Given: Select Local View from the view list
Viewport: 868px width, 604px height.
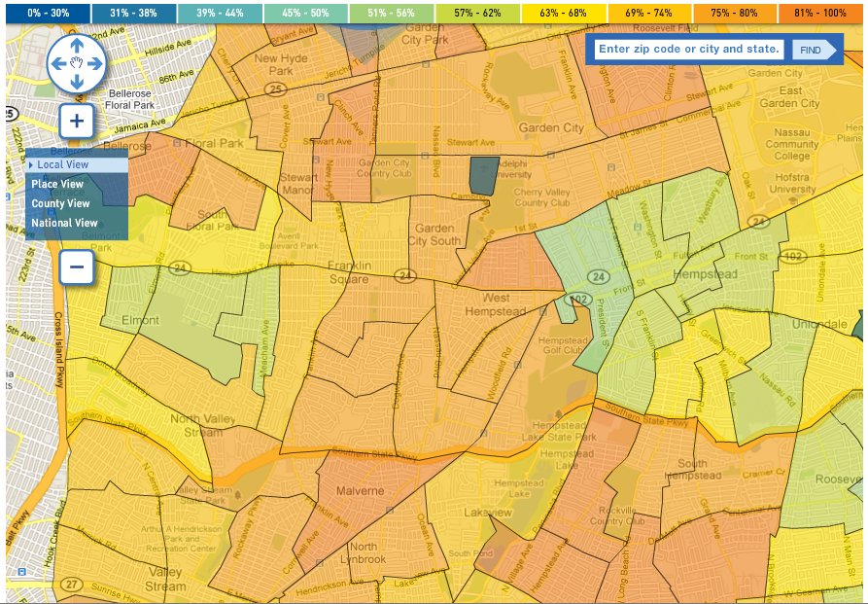Looking at the screenshot, I should pos(61,163).
